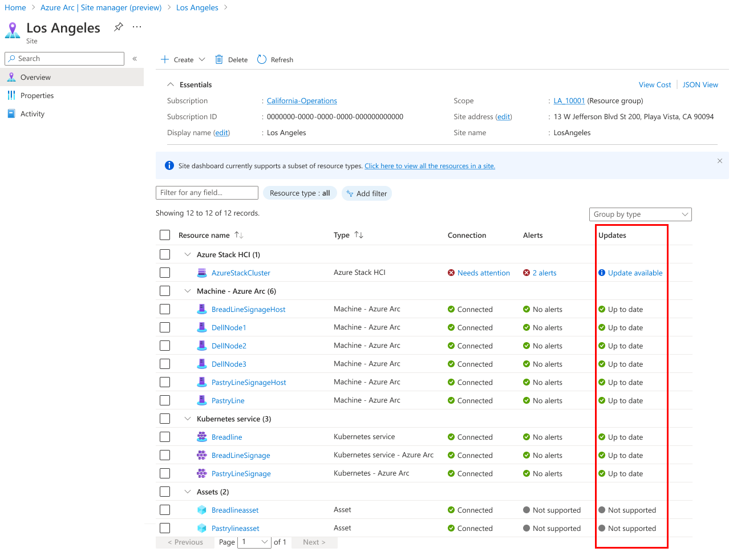Edit the display name
Image resolution: width=737 pixels, height=560 pixels.
click(x=222, y=132)
